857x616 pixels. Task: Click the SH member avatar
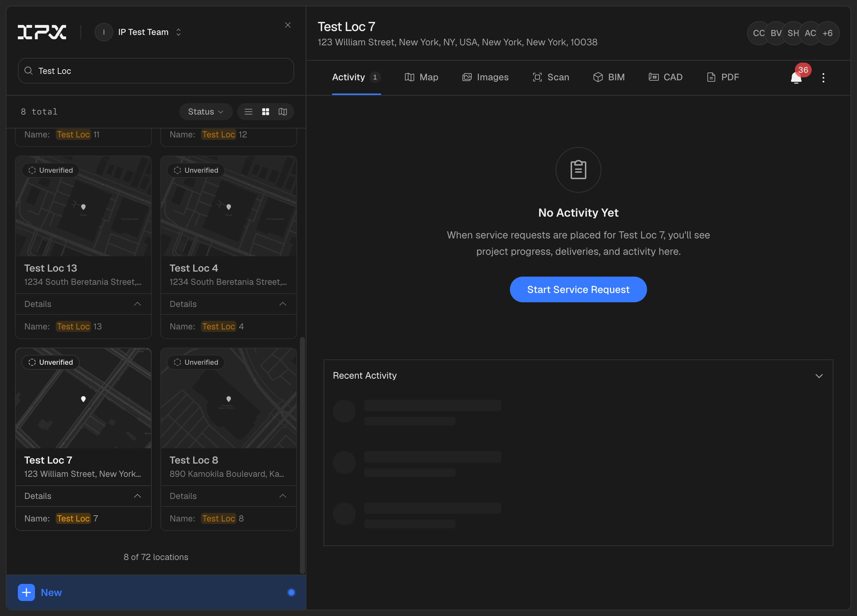coord(793,33)
